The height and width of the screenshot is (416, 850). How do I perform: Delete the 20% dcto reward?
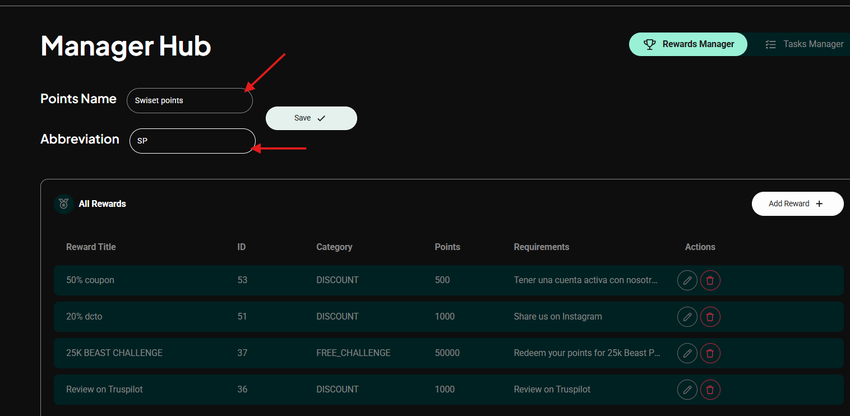coord(710,317)
